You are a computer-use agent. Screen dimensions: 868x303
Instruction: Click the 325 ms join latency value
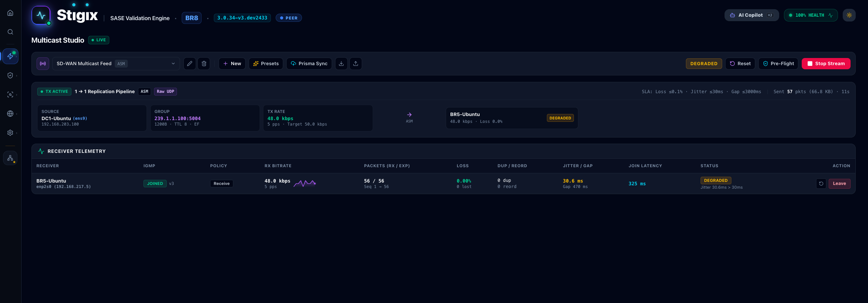(637, 184)
